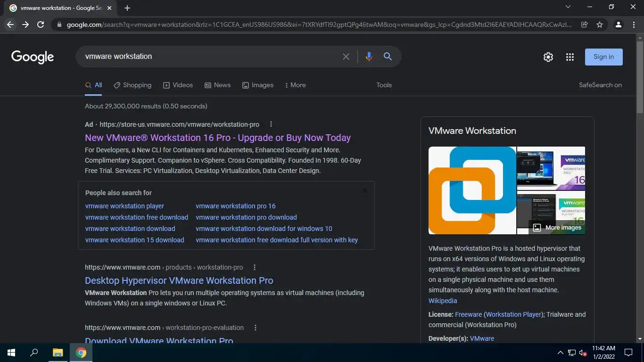Open the Workstation 16 Pro laptop thumbnail
This screenshot has width=644, height=362.
pos(551,168)
